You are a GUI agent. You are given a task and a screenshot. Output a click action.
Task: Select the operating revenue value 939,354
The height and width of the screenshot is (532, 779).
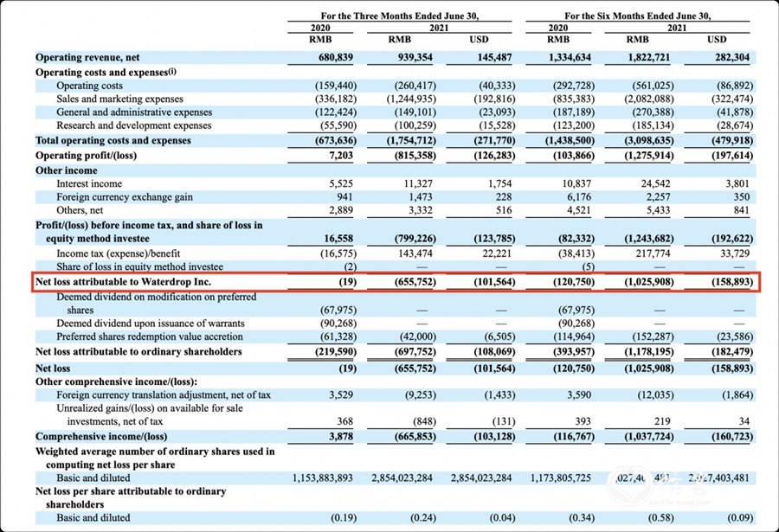[x=415, y=58]
